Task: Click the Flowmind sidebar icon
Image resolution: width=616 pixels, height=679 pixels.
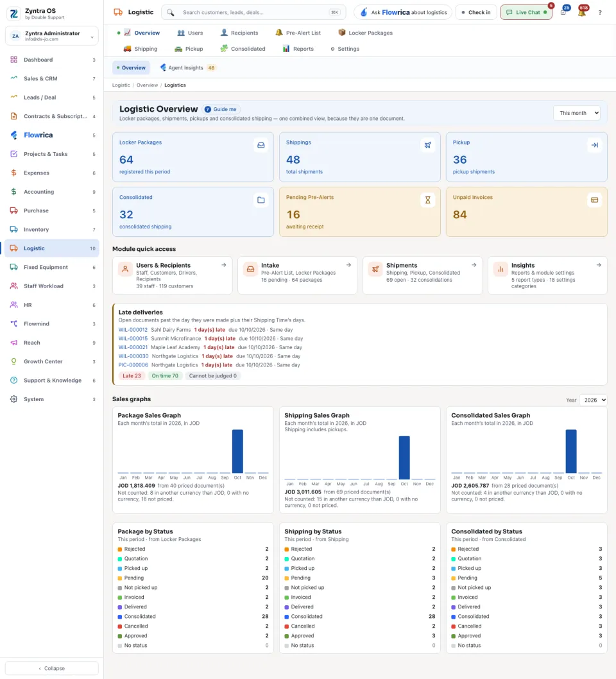Action: [x=14, y=324]
